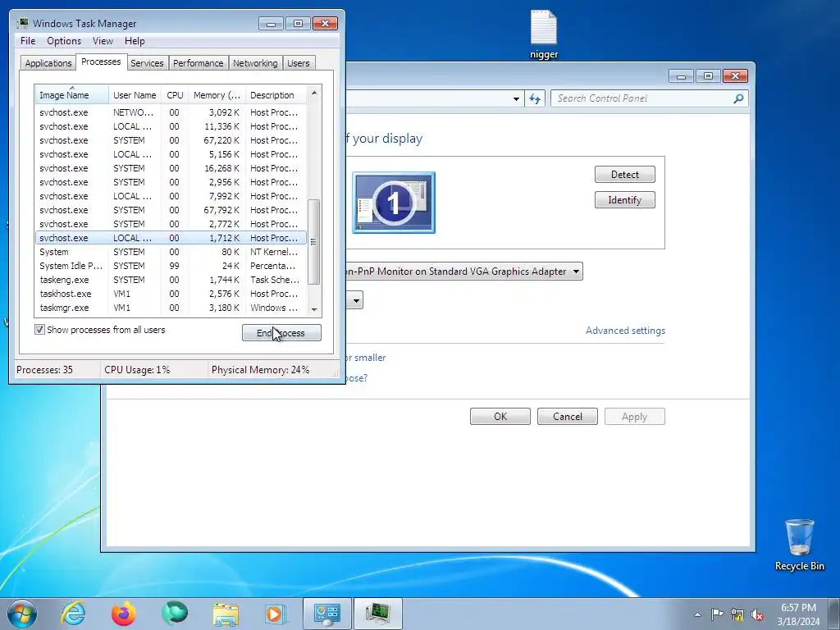
Task: Select svchost.exe row using 16,268 K
Action: click(171, 168)
